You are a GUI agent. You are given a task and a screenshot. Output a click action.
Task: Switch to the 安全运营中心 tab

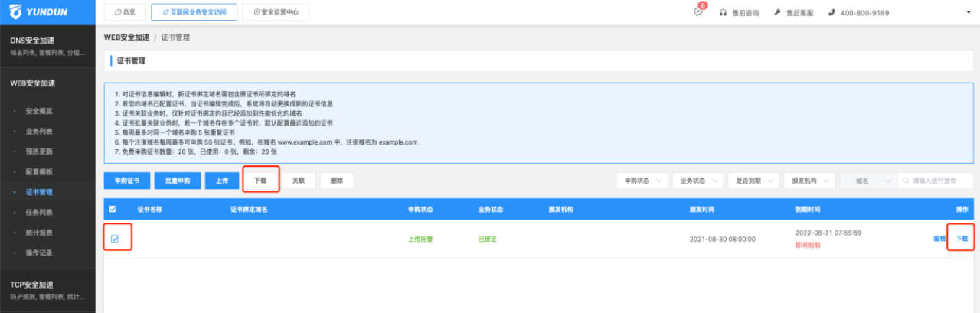(276, 12)
